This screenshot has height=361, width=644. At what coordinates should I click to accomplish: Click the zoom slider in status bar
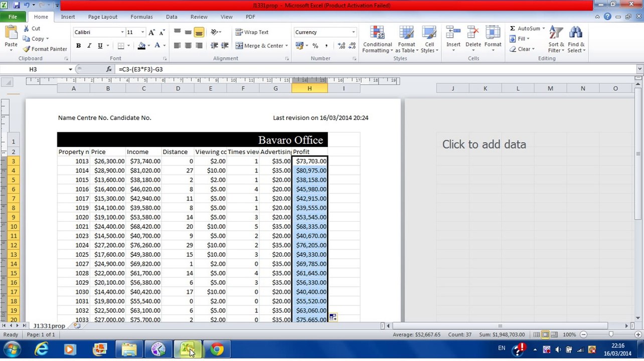tap(610, 334)
